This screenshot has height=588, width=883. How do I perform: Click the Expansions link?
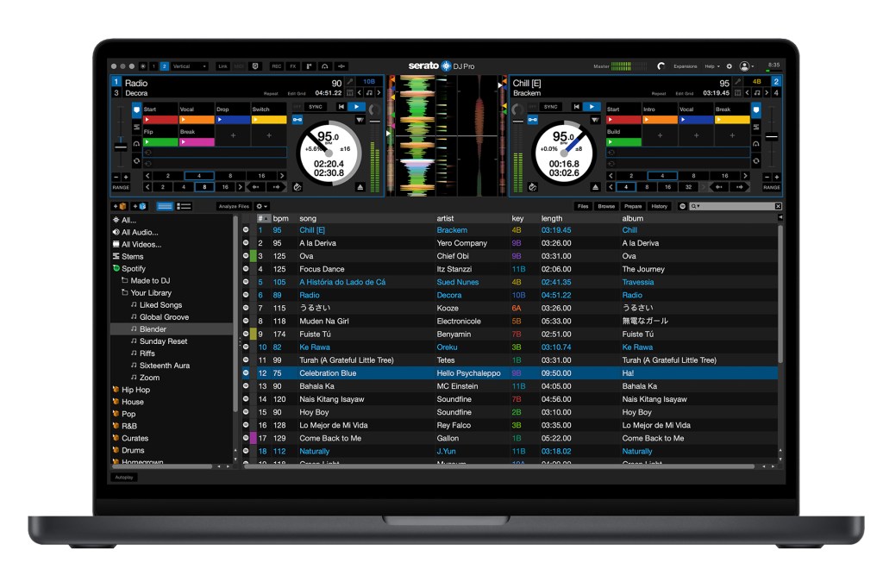point(686,66)
